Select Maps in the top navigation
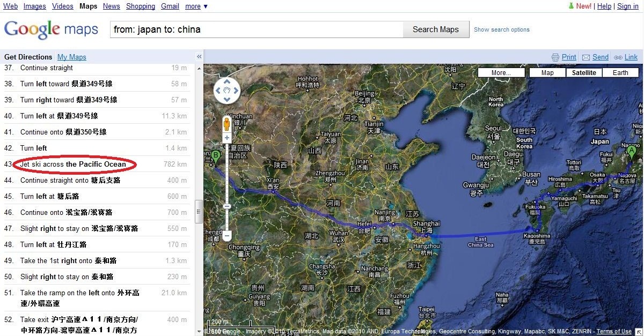Screen dimensions: 644x336 point(88,6)
